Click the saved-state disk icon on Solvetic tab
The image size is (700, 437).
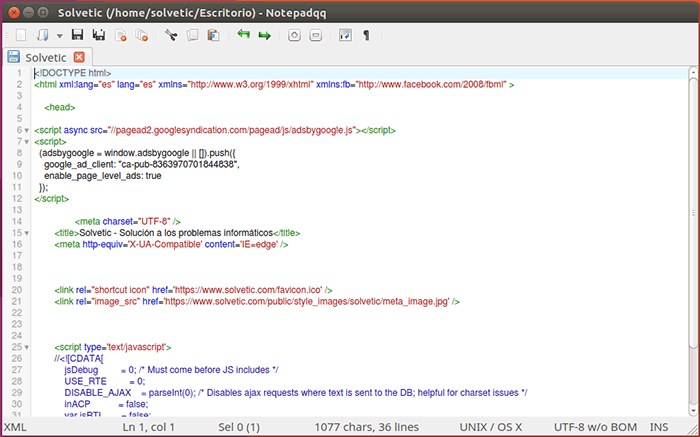14,57
